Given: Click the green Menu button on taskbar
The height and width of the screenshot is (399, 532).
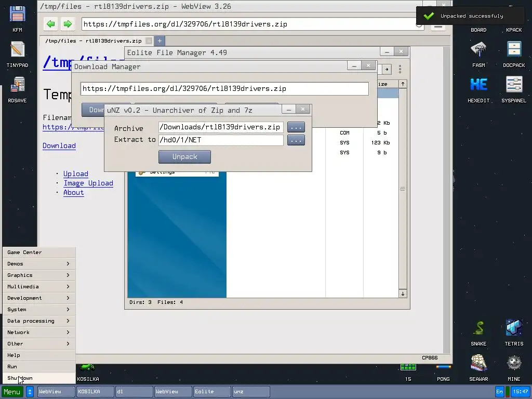Looking at the screenshot, I should pyautogui.click(x=12, y=392).
